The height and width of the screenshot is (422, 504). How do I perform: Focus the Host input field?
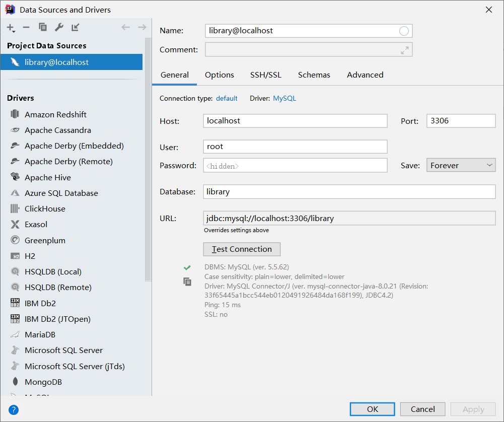click(x=295, y=121)
